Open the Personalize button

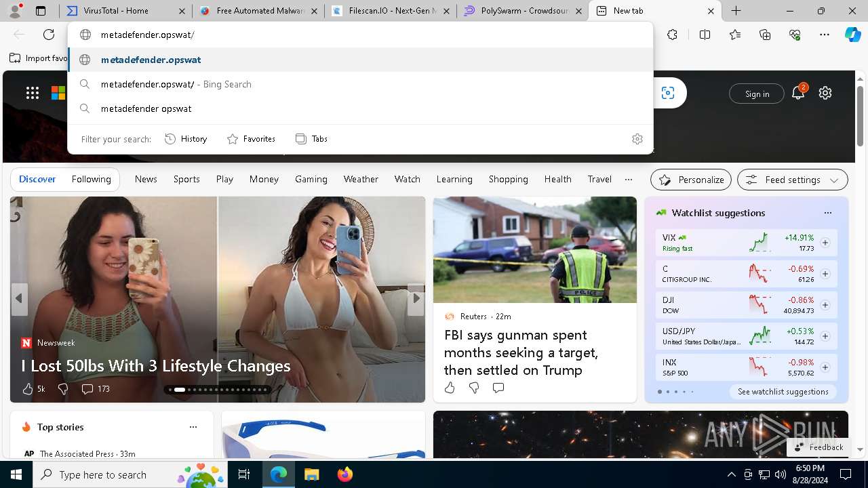tap(691, 180)
